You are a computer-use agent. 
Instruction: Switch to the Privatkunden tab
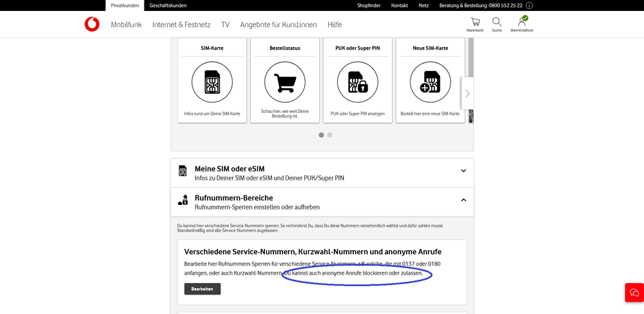click(125, 5)
